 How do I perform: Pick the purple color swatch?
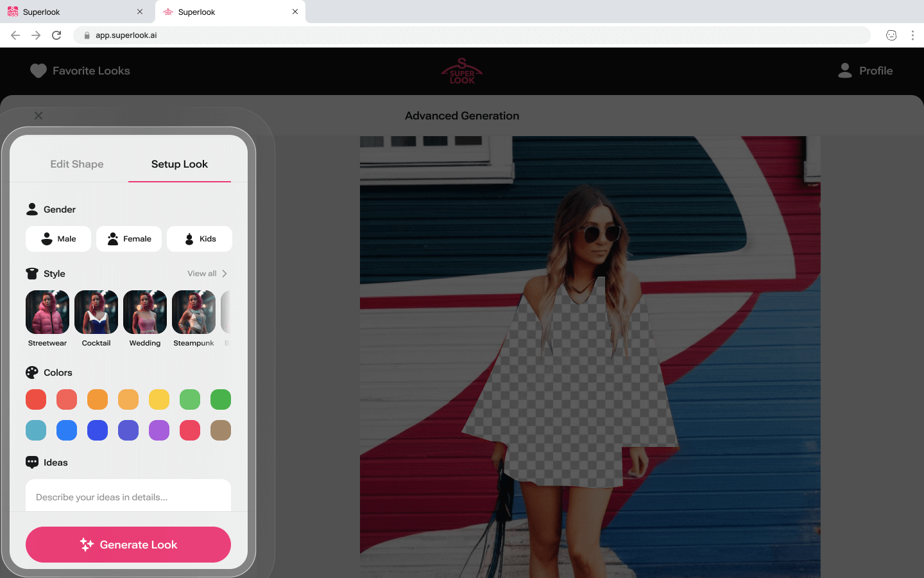point(159,430)
